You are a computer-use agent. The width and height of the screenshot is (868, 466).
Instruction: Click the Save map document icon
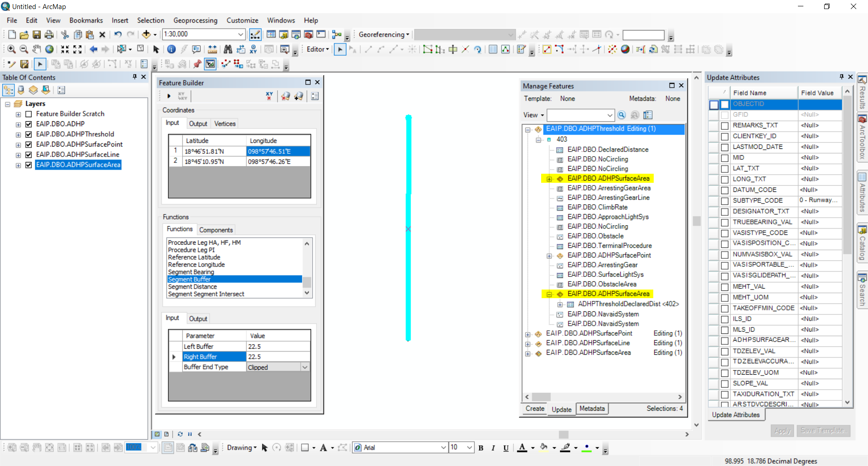[x=37, y=34]
